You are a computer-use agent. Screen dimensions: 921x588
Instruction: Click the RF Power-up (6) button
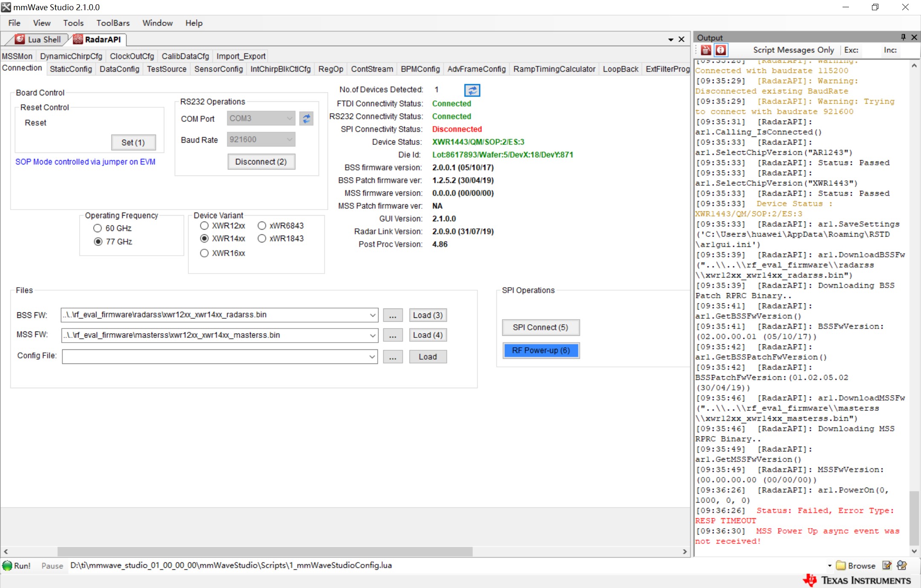[x=541, y=350]
